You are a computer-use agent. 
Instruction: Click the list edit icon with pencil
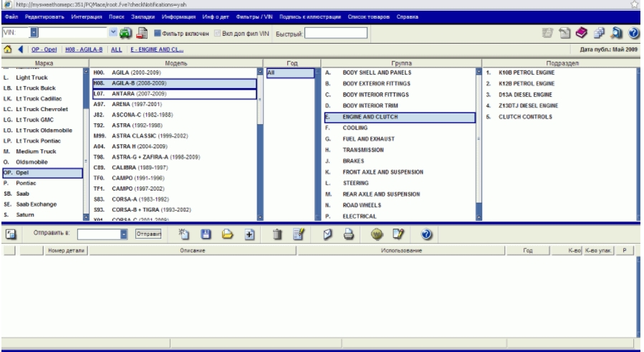pos(299,234)
